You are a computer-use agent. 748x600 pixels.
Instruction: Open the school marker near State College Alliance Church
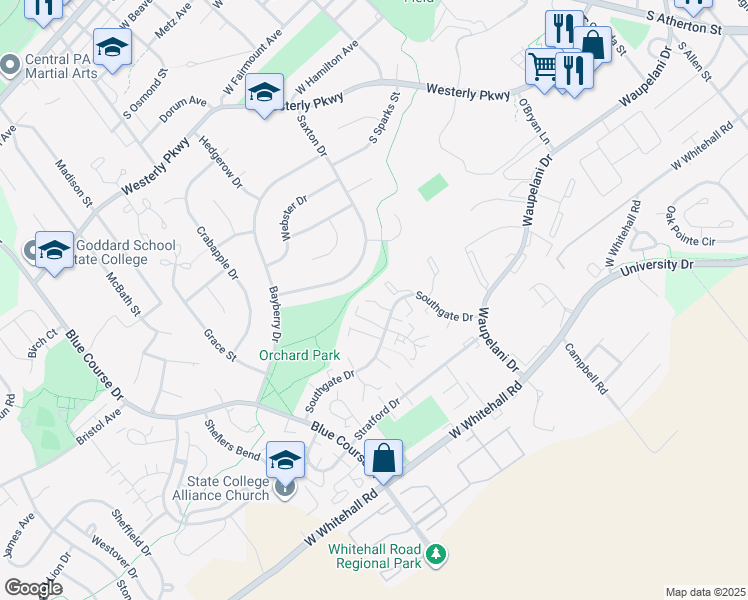tap(285, 461)
